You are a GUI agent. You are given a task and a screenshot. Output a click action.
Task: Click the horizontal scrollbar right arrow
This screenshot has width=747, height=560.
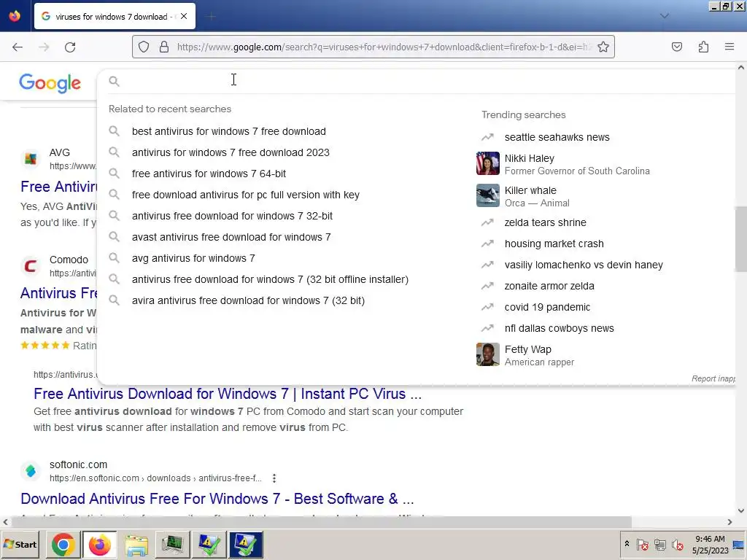pyautogui.click(x=729, y=522)
